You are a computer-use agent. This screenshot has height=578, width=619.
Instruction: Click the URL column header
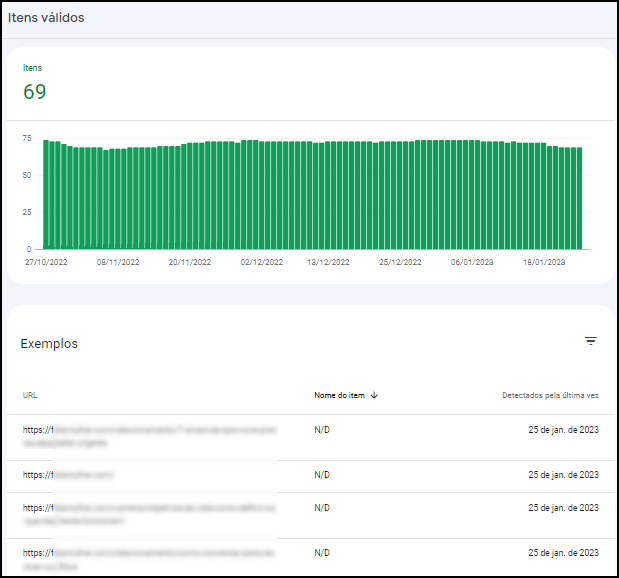[30, 395]
